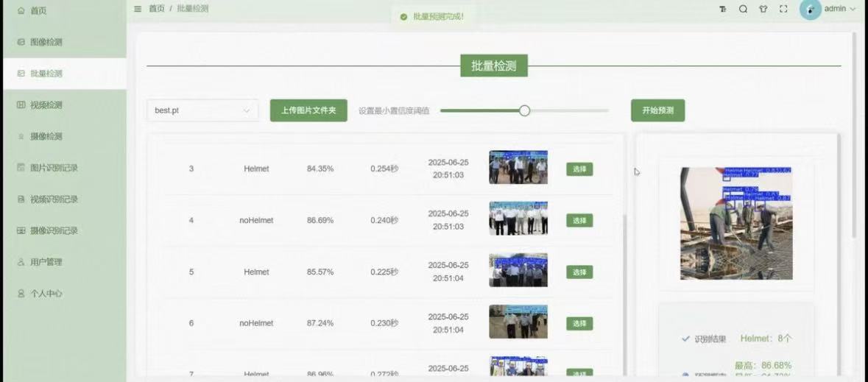Collapse sidebar with the hamburger icon
The height and width of the screenshot is (382, 868).
(138, 9)
